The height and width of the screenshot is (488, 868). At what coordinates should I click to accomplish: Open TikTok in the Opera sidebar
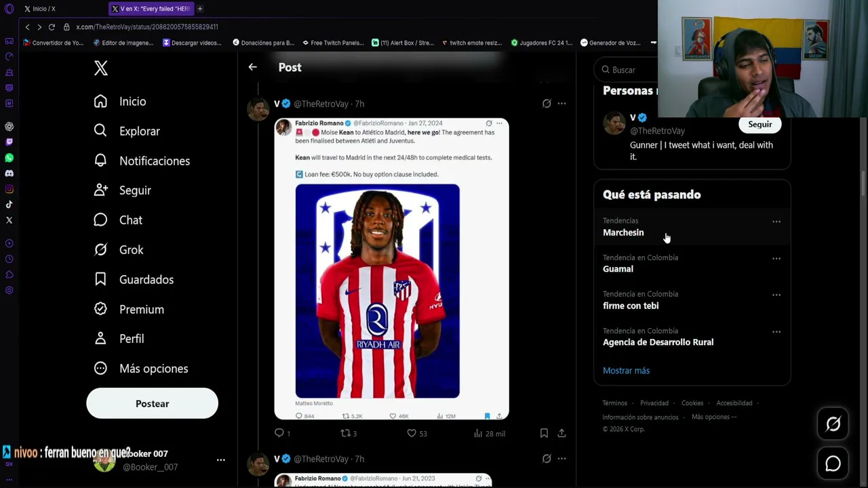[9, 205]
